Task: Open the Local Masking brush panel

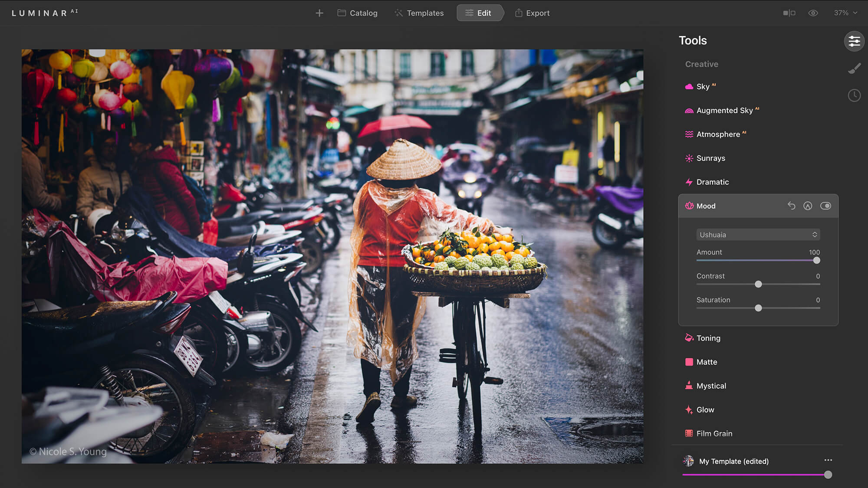Action: tap(854, 69)
